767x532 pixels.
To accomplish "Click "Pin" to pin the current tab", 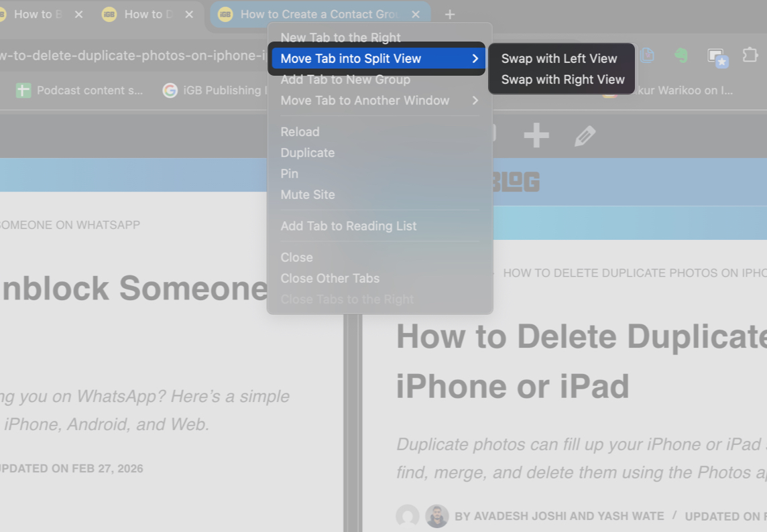I will pyautogui.click(x=289, y=173).
